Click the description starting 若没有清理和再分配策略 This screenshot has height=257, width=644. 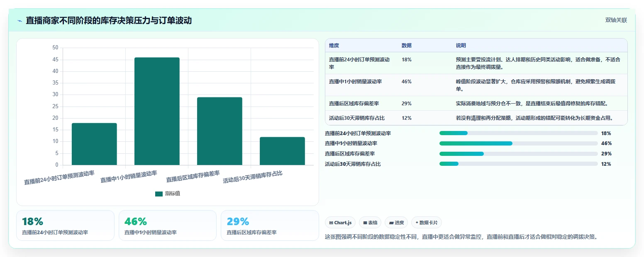(x=534, y=118)
